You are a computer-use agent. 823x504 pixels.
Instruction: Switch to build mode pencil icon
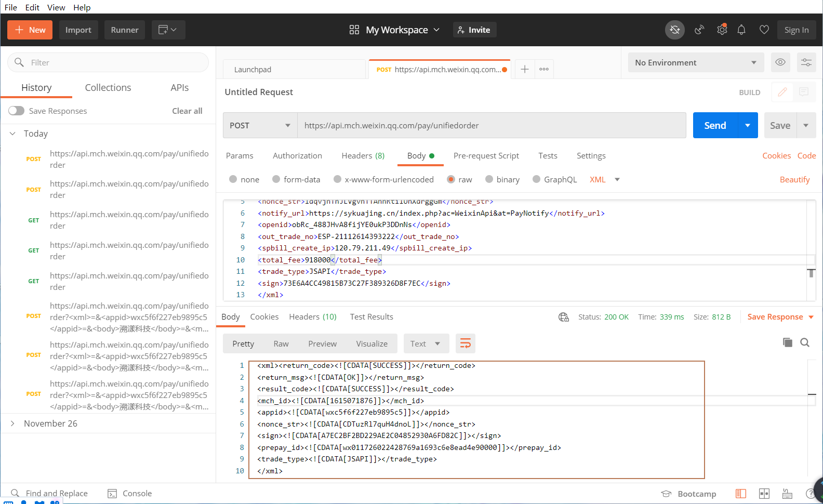tap(782, 92)
